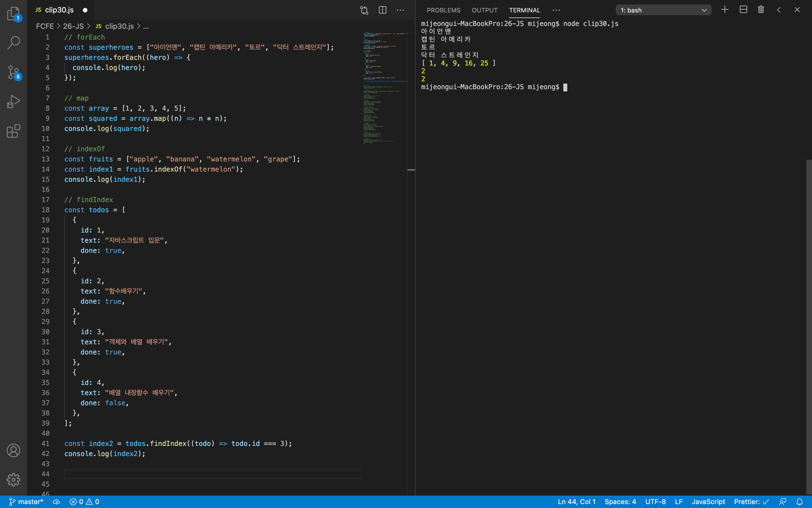This screenshot has width=812, height=508.
Task: Click the clip30.js breadcrumb file
Action: click(x=115, y=26)
